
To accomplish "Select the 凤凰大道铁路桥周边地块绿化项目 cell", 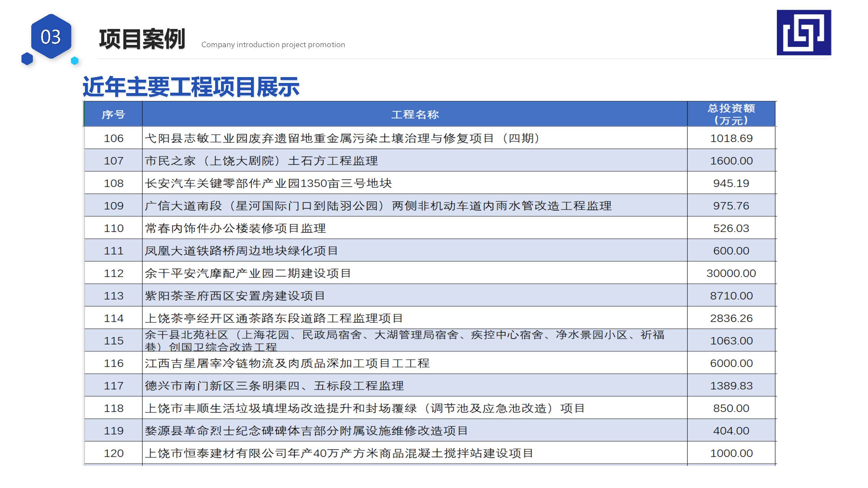I will tap(415, 251).
